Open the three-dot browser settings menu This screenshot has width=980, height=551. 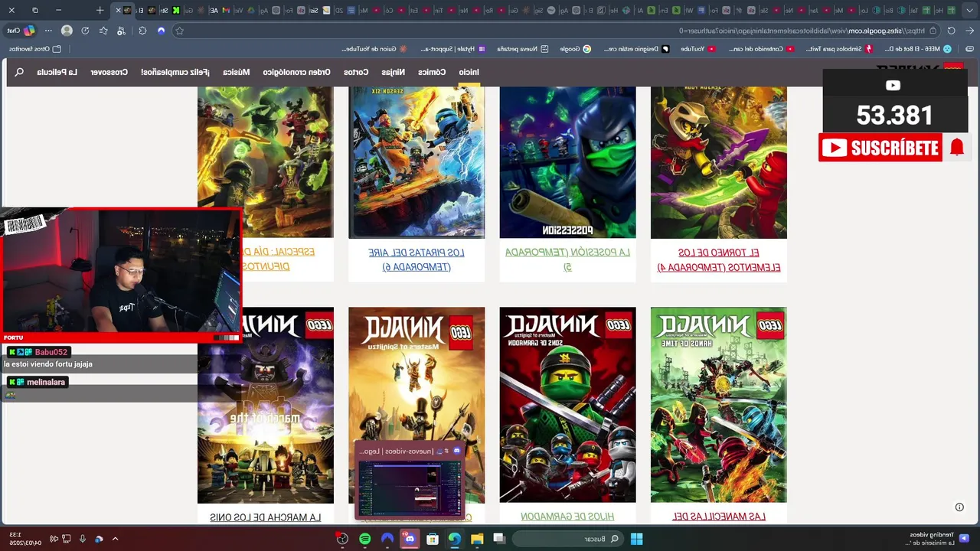click(48, 31)
